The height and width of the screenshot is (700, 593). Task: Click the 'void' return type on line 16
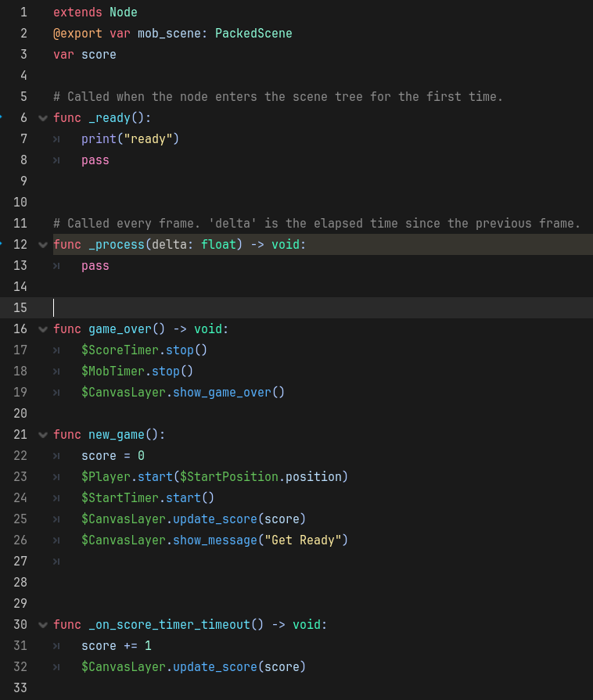click(x=208, y=329)
